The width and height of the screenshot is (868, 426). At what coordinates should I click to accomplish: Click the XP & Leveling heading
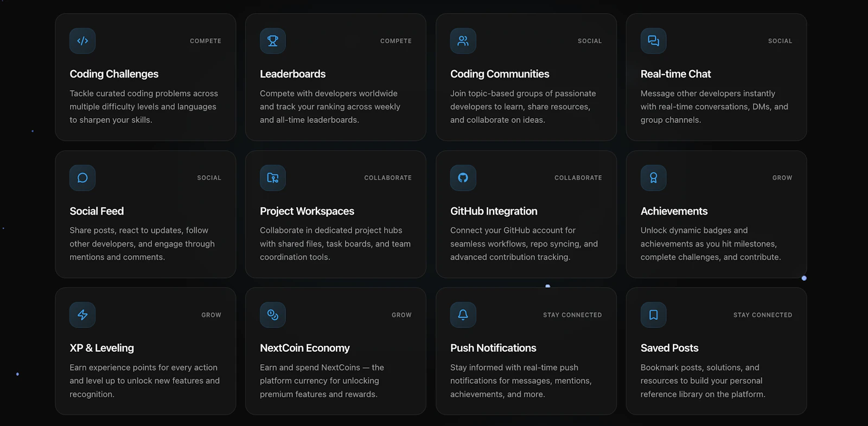coord(101,348)
